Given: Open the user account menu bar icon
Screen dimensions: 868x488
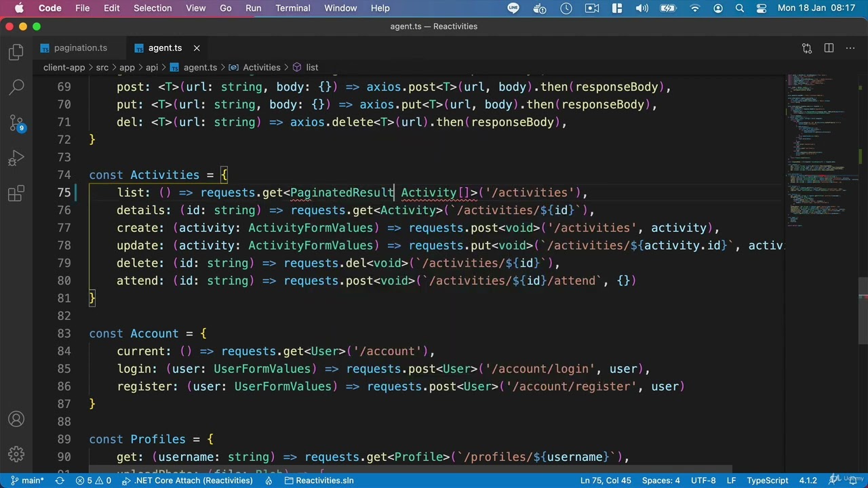Looking at the screenshot, I should 718,8.
